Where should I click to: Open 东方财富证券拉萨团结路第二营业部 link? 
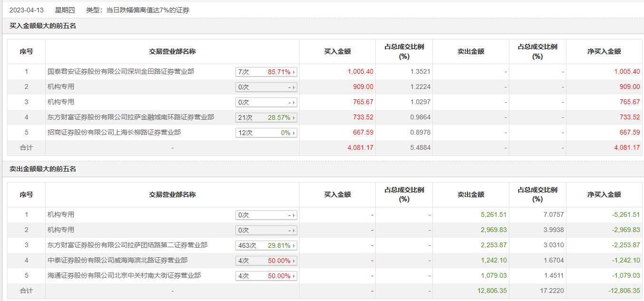tap(127, 245)
